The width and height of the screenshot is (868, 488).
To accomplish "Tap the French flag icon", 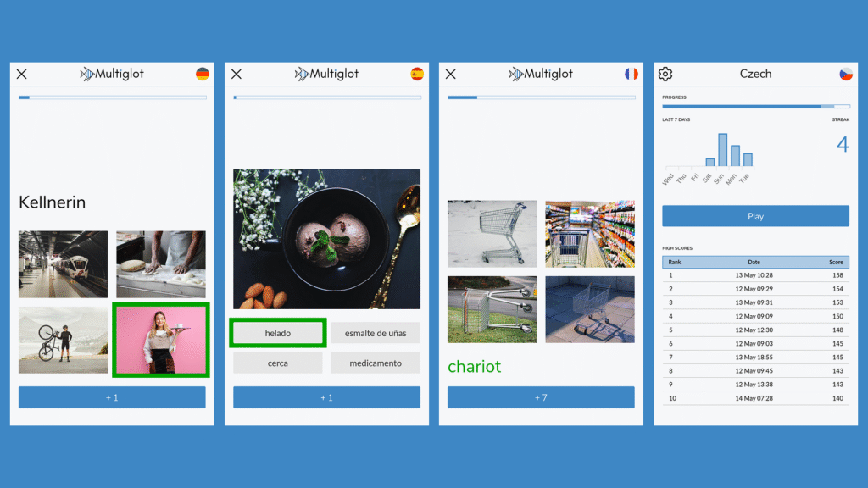I will point(631,74).
